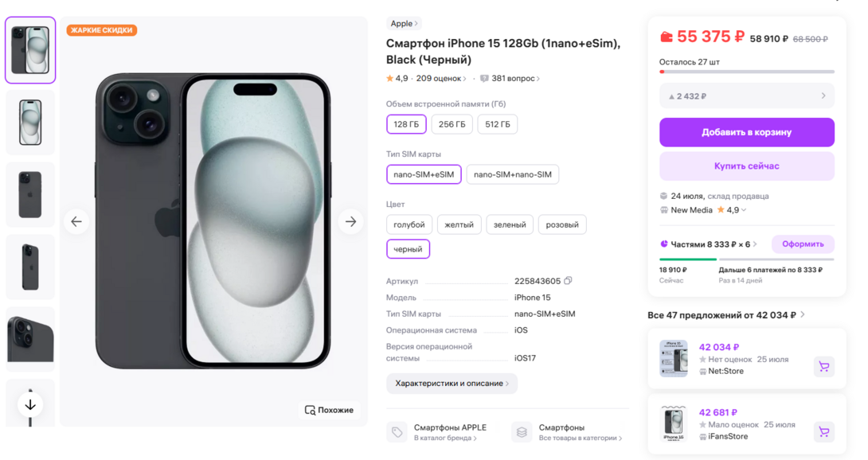Add Net:Store offer to cart

823,366
